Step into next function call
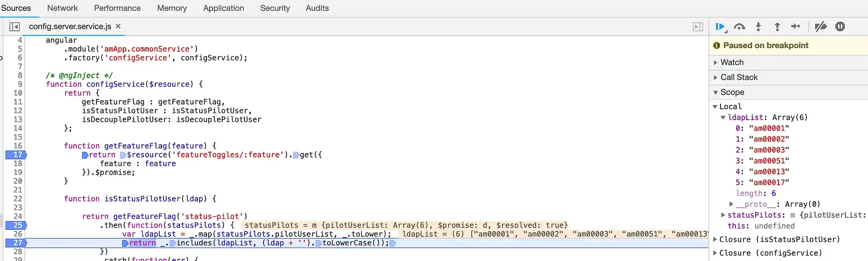The height and width of the screenshot is (261, 868). click(758, 27)
